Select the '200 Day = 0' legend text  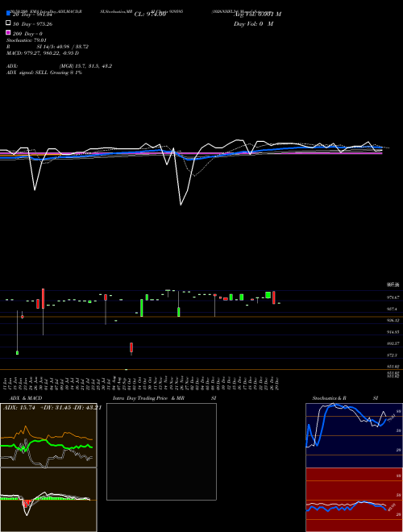pos(27,34)
